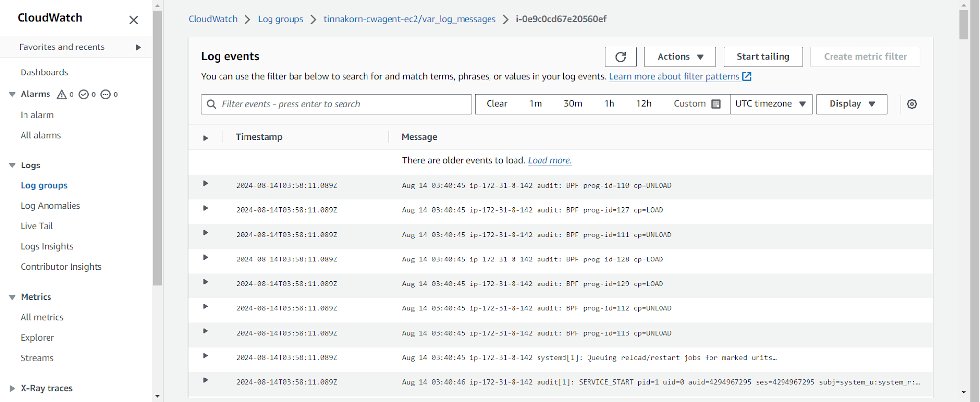Click the alarm warning triangle icon
This screenshot has height=402, width=980.
pyautogui.click(x=62, y=95)
